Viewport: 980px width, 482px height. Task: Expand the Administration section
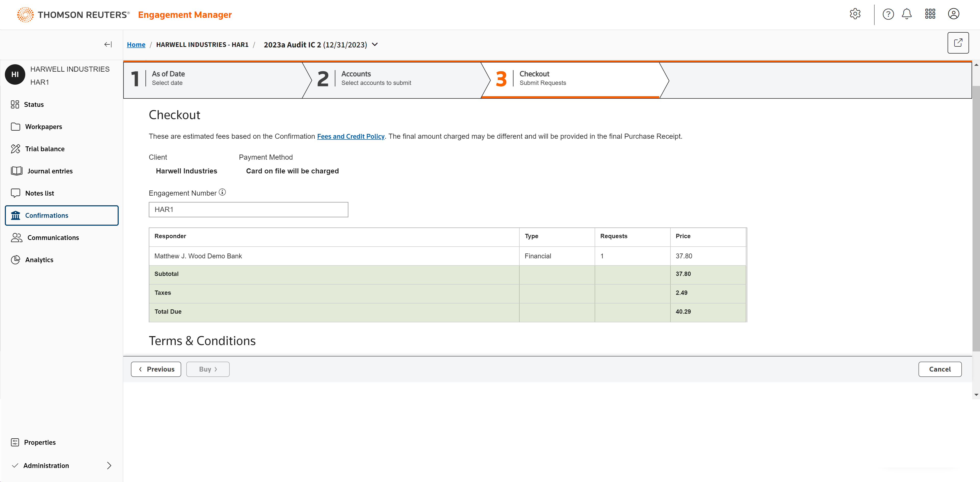(109, 465)
